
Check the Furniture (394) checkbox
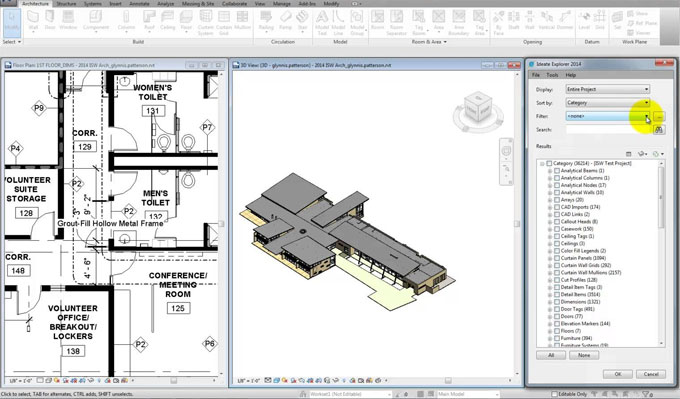(557, 338)
